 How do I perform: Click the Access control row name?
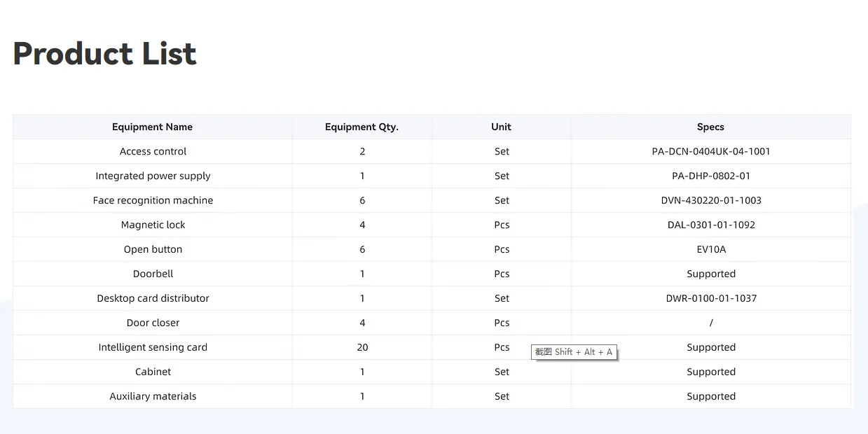(x=153, y=151)
